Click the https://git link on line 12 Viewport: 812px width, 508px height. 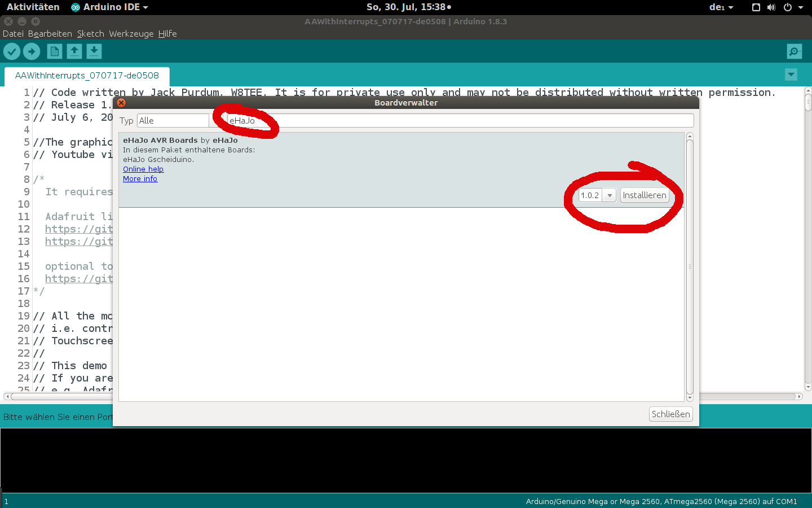click(x=79, y=229)
